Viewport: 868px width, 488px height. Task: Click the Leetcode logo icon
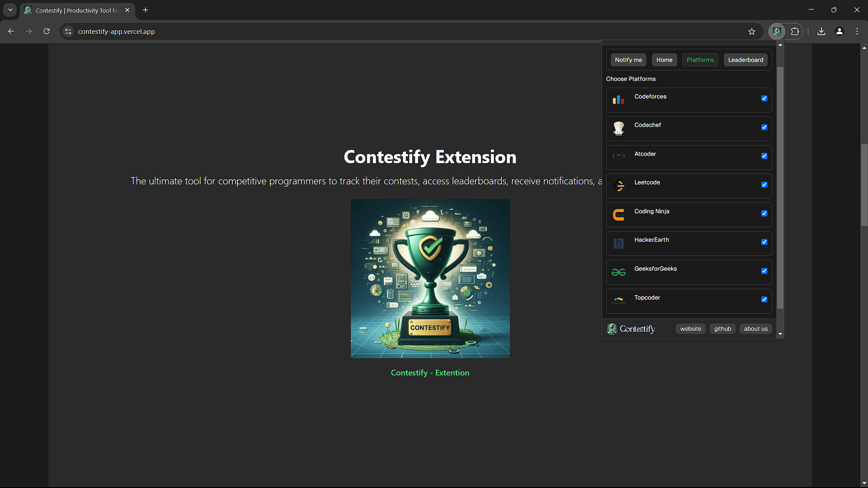pyautogui.click(x=618, y=186)
